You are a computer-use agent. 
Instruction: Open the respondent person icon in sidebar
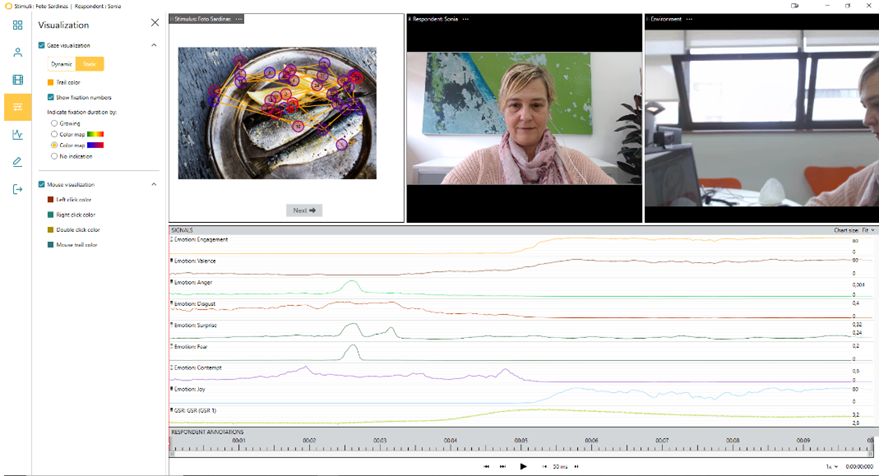(x=17, y=52)
